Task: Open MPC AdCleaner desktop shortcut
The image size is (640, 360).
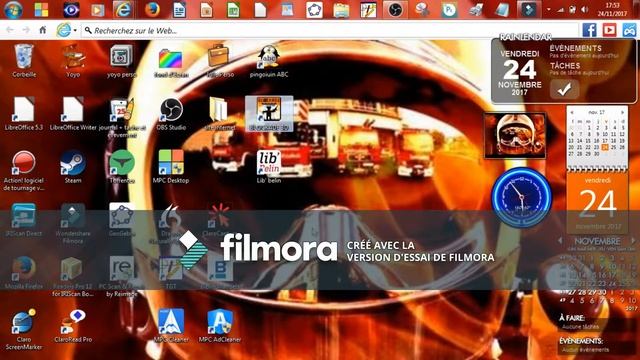Action: click(x=220, y=326)
